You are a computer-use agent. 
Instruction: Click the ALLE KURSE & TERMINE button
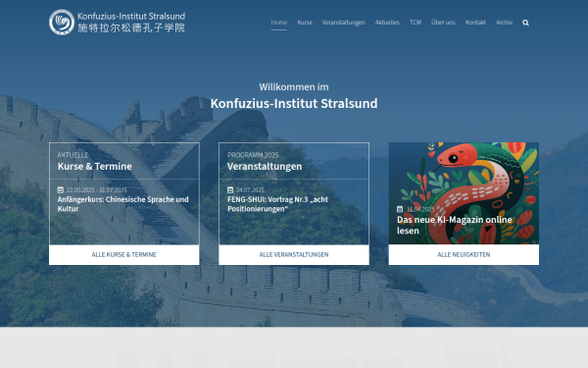(124, 254)
